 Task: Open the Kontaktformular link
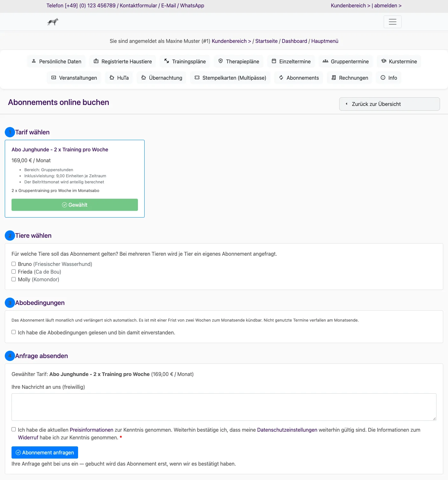(x=138, y=5)
